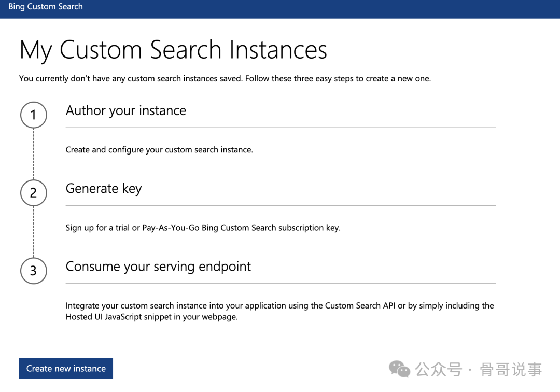The image size is (560, 392).
Task: Click the divider line under Author your instance
Action: (281, 128)
